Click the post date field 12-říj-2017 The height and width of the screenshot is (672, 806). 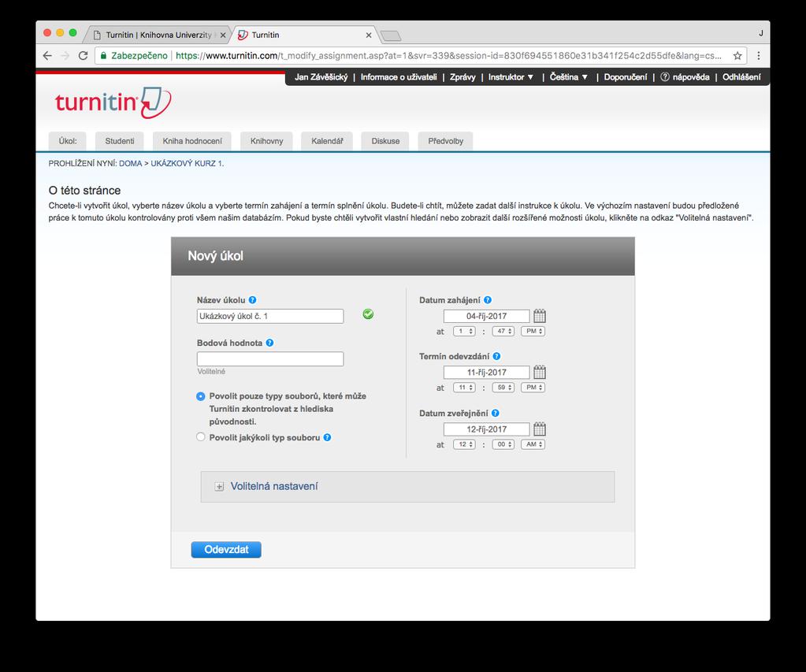point(486,429)
